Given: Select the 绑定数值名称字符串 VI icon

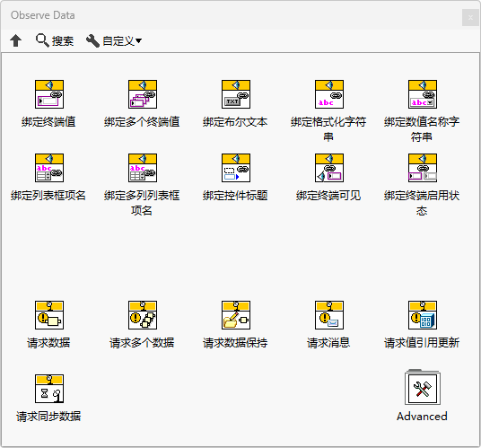Looking at the screenshot, I should [423, 94].
